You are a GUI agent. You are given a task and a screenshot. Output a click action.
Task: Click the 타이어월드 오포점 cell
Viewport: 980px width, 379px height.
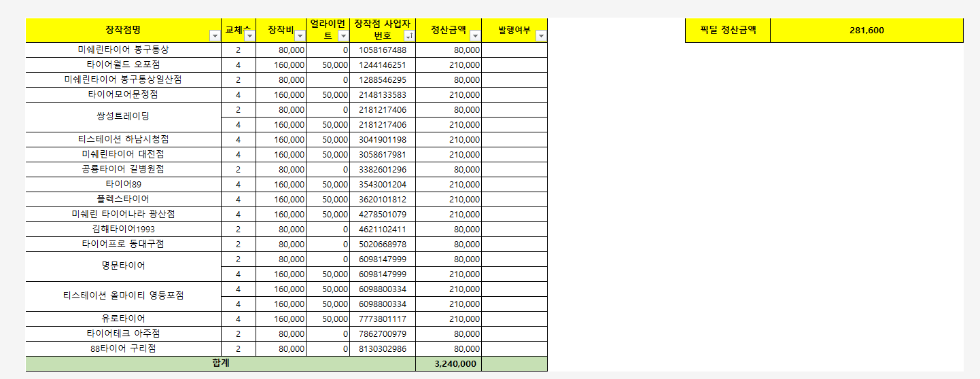123,65
